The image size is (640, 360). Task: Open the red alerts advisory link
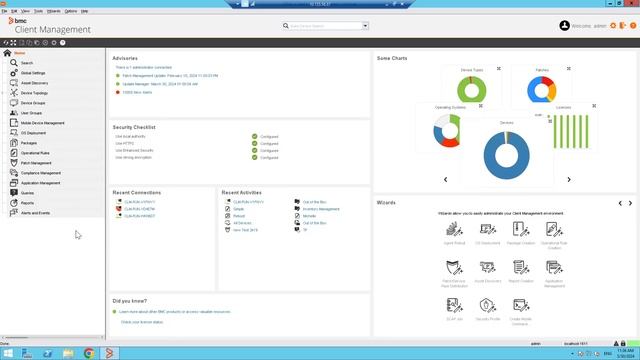coord(137,92)
